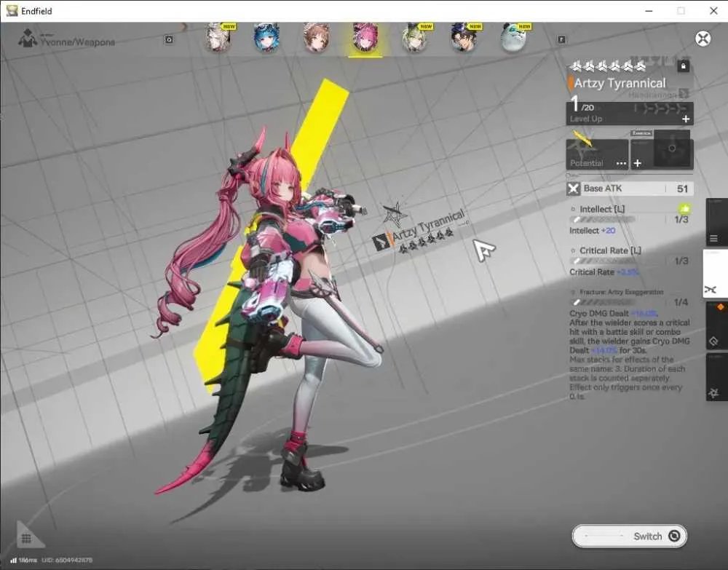Select the green-haired operator portrait
The height and width of the screenshot is (570, 728).
tap(415, 37)
